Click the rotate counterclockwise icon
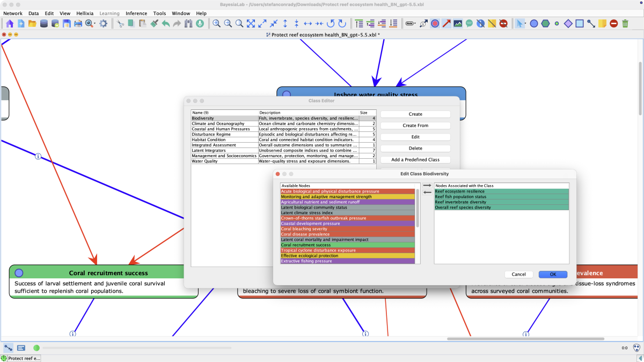This screenshot has width=644, height=362. (x=331, y=24)
